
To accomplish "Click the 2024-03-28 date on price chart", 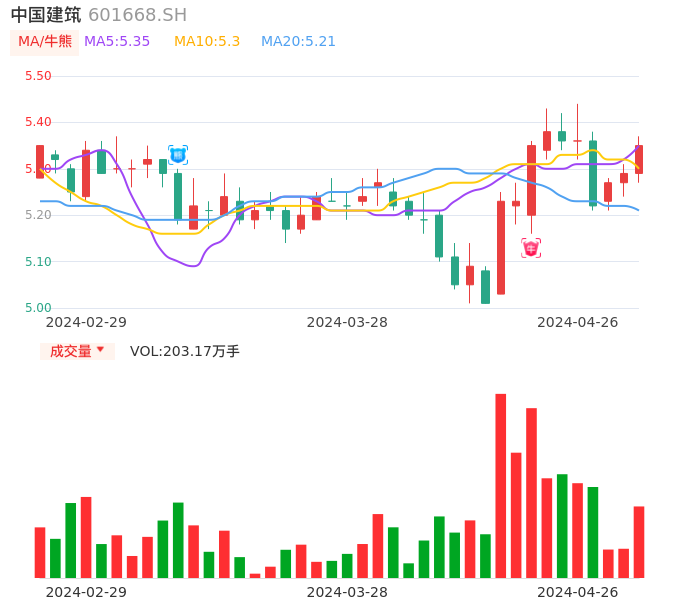I will point(347,322).
